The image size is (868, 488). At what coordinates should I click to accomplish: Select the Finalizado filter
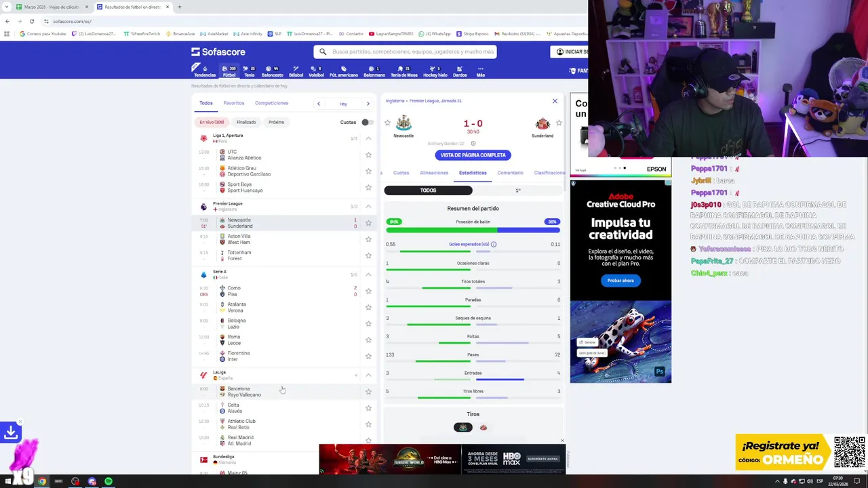coord(246,122)
